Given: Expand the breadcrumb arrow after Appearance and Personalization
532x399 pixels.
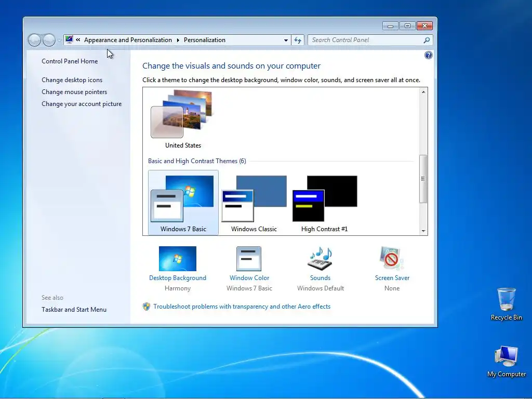Looking at the screenshot, I should pos(178,40).
